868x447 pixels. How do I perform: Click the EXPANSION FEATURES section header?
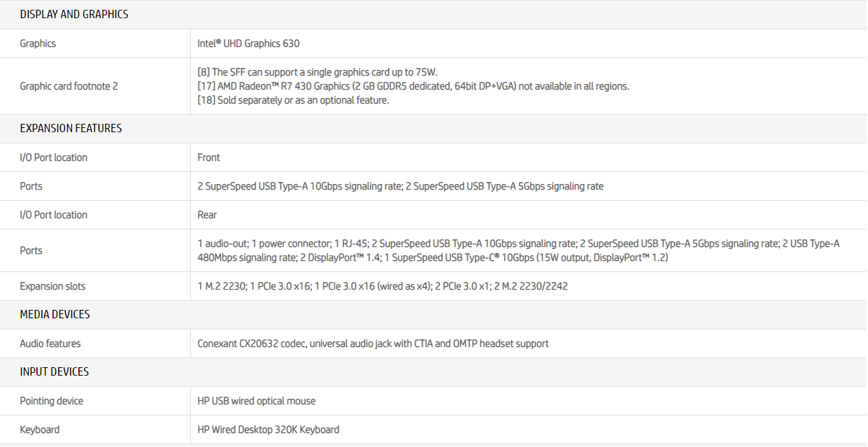(x=71, y=129)
